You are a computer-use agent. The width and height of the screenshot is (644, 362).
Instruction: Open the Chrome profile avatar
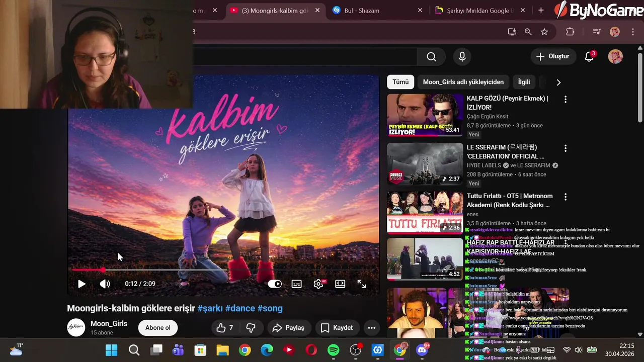[615, 32]
